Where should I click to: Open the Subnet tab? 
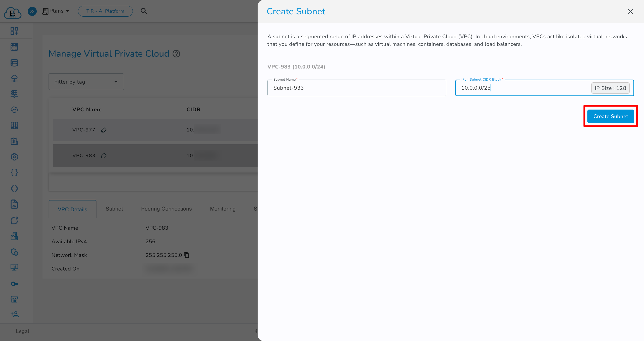click(x=114, y=209)
